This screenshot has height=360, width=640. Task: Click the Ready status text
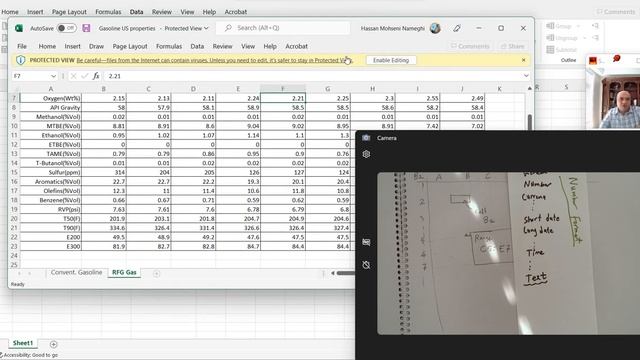[x=18, y=284]
